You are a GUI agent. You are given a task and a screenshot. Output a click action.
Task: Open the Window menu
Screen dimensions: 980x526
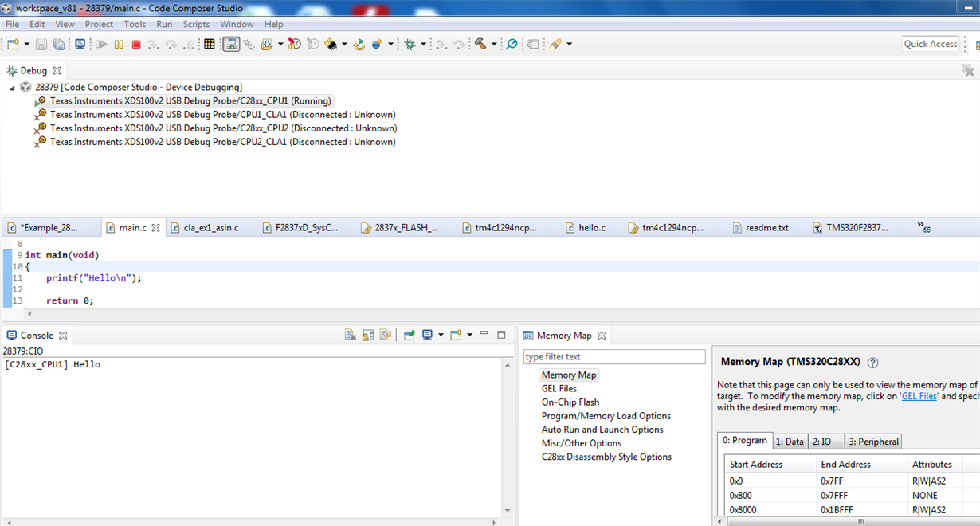tap(237, 25)
